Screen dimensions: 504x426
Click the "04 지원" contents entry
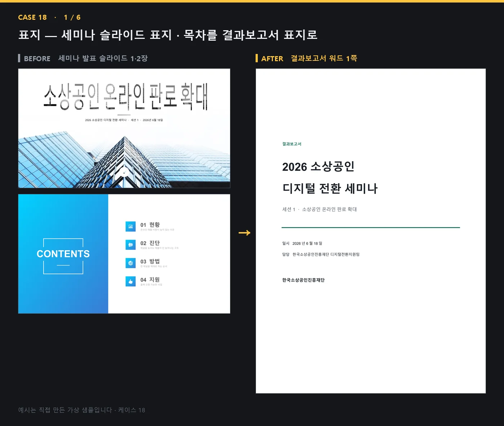click(x=150, y=280)
